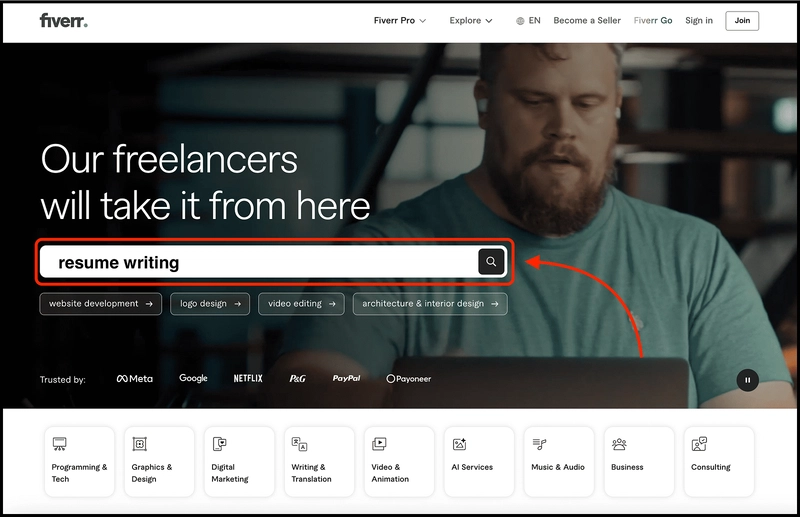Click Sign in link
The height and width of the screenshot is (517, 800).
pyautogui.click(x=698, y=20)
